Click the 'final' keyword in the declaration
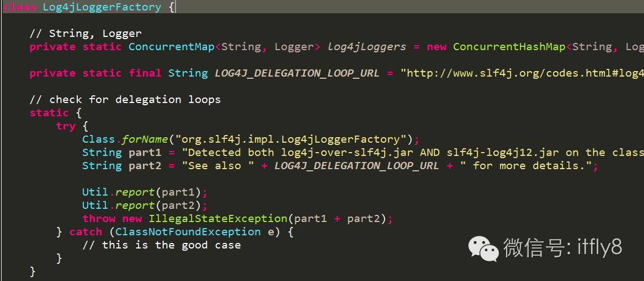Image resolution: width=644 pixels, height=281 pixels. coord(145,73)
